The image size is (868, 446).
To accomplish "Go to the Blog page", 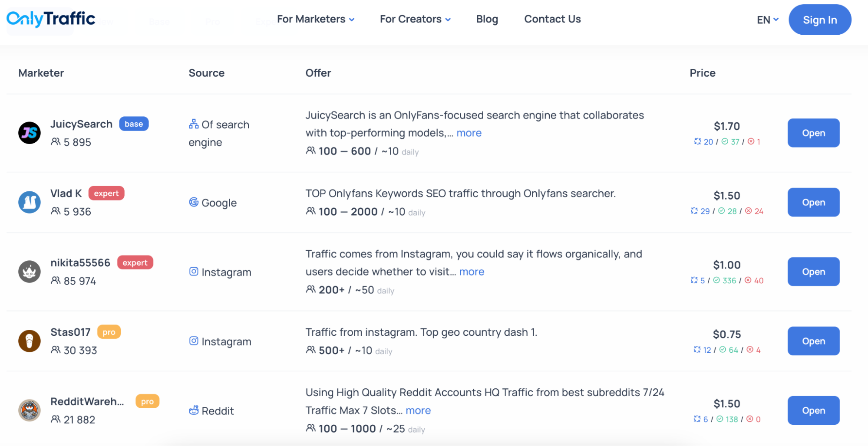I will 487,19.
